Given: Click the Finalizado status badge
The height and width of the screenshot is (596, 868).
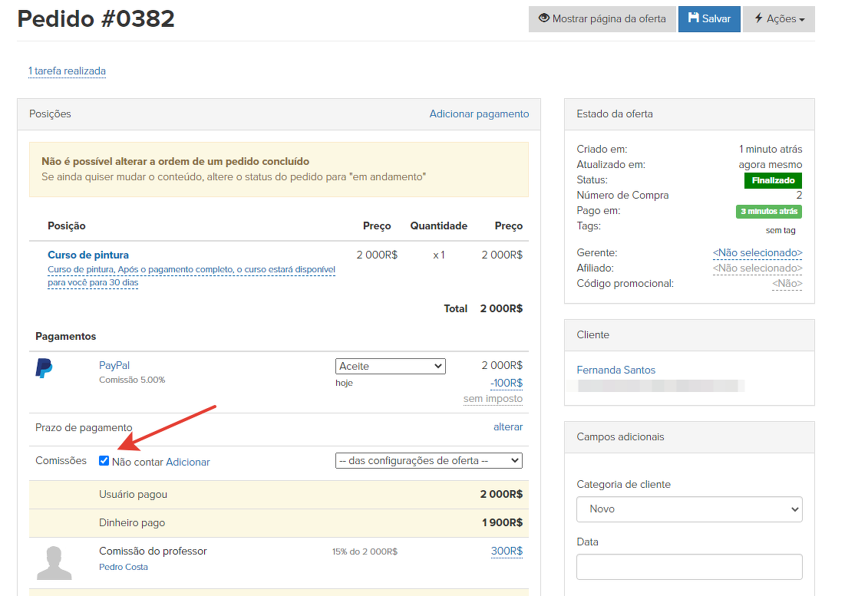Looking at the screenshot, I should pos(772,181).
